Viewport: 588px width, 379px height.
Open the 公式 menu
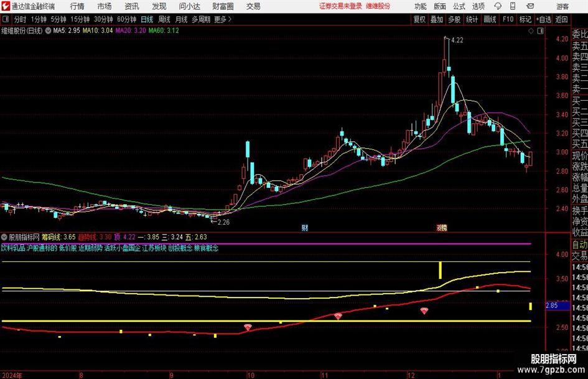(459, 6)
